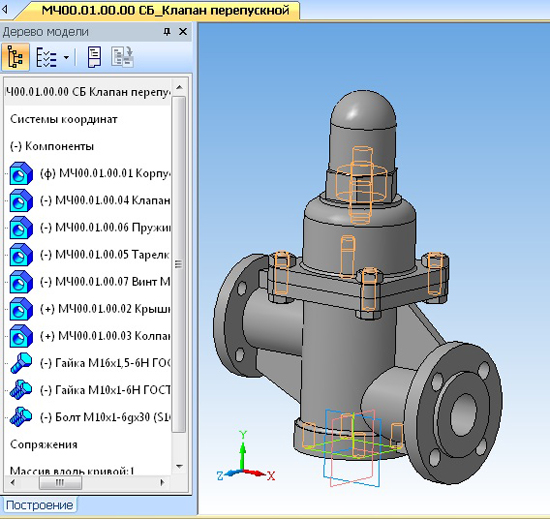This screenshot has width=550, height=519.
Task: Click the tree composition checklist icon
Action: click(46, 57)
